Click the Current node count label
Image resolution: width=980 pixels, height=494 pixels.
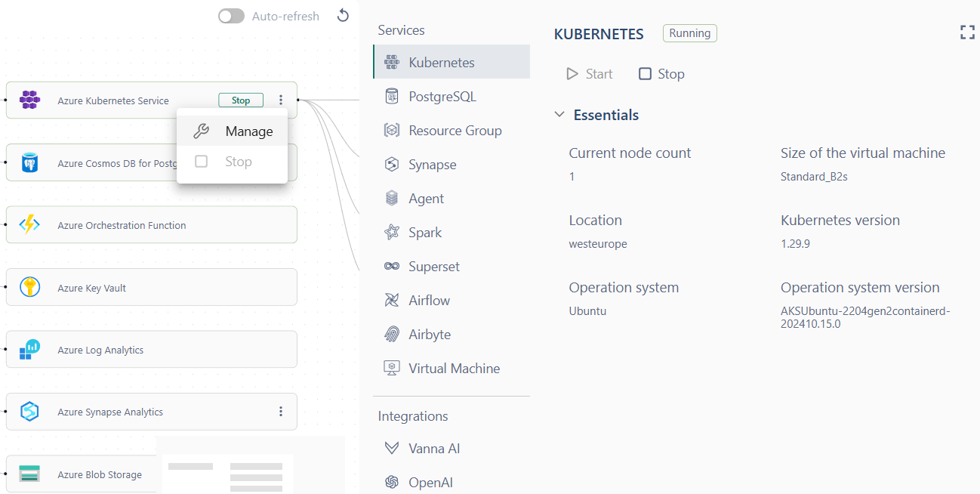click(630, 153)
